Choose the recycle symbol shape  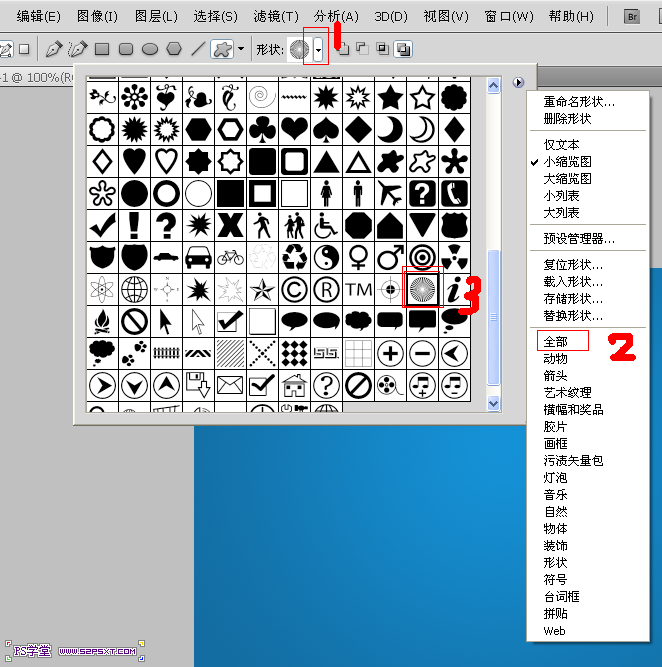[294, 257]
